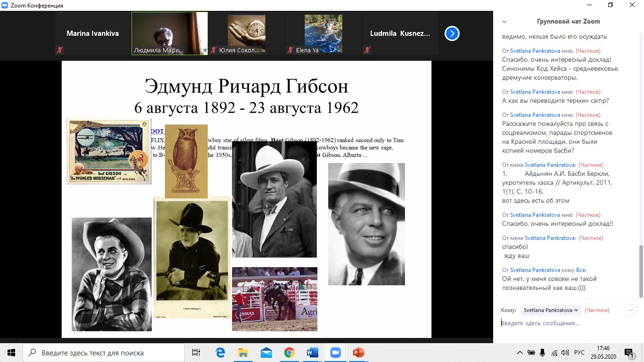
Task: Open Microsoft Edge from the taskbar
Action: 220,353
